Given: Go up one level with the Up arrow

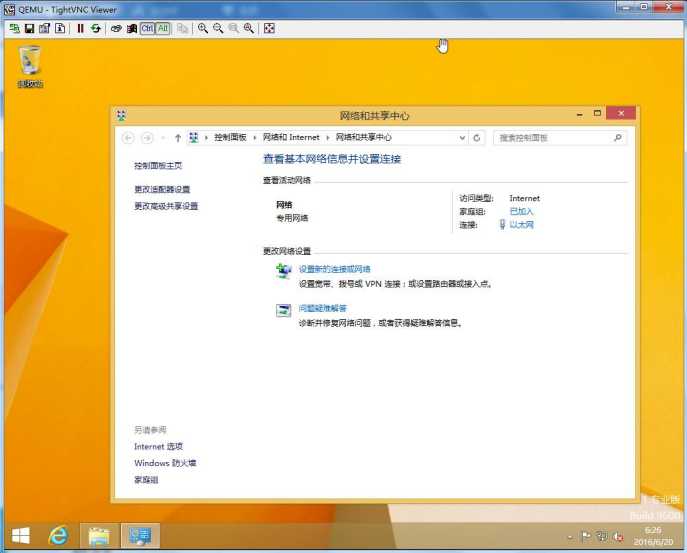Looking at the screenshot, I should tap(177, 138).
